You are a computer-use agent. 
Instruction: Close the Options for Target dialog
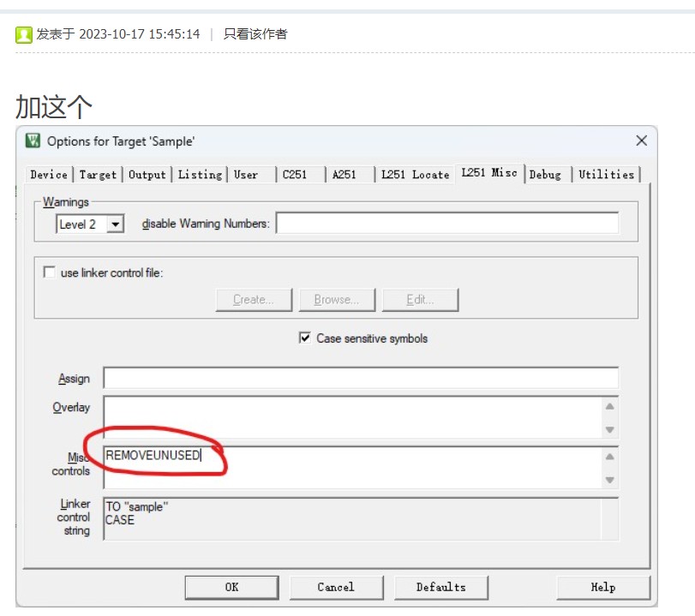tap(641, 141)
